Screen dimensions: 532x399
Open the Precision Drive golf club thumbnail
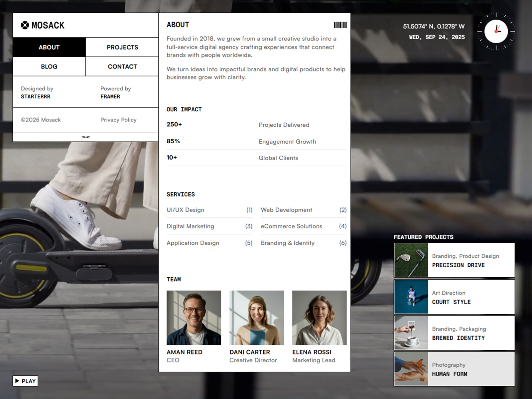(x=411, y=260)
